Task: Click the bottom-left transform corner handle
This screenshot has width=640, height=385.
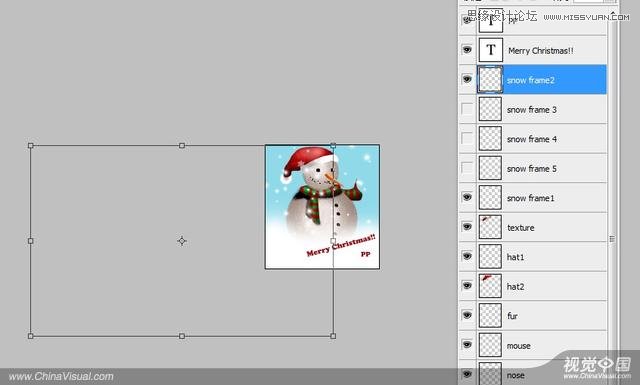Action: coord(31,336)
